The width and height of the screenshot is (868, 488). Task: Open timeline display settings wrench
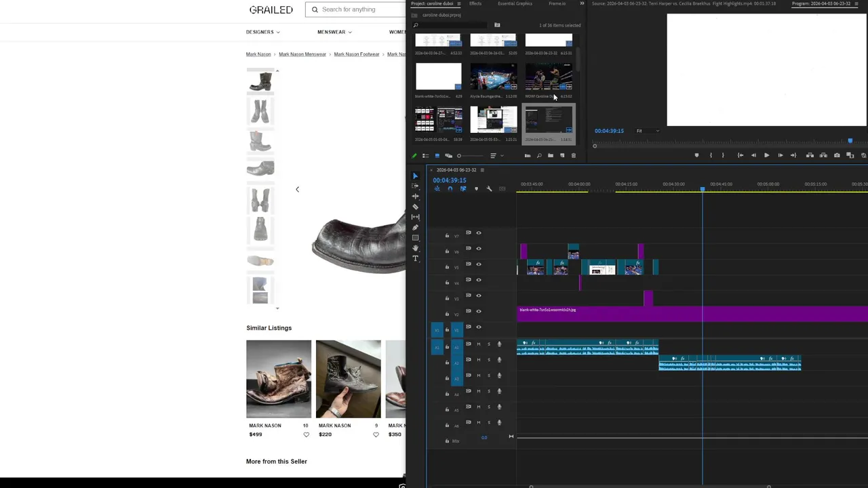(489, 188)
